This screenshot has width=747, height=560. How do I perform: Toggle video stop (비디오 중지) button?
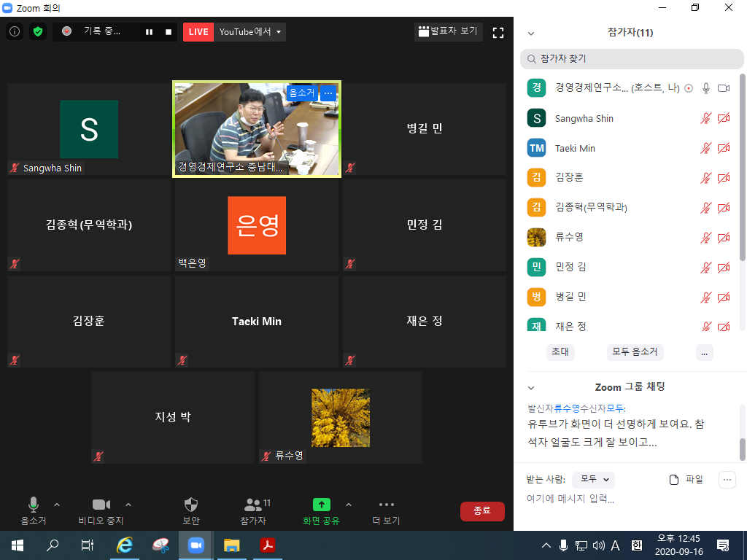[101, 505]
